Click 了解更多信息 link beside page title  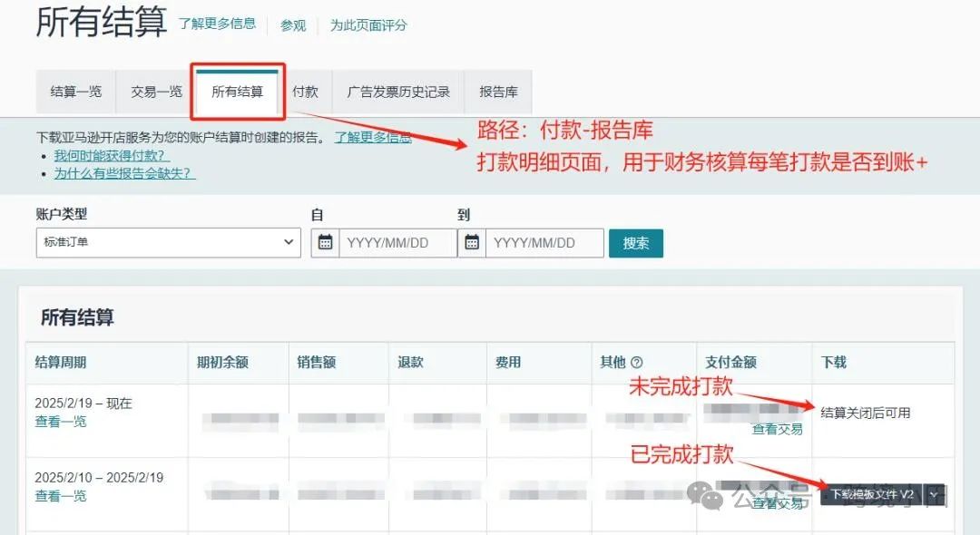(218, 24)
